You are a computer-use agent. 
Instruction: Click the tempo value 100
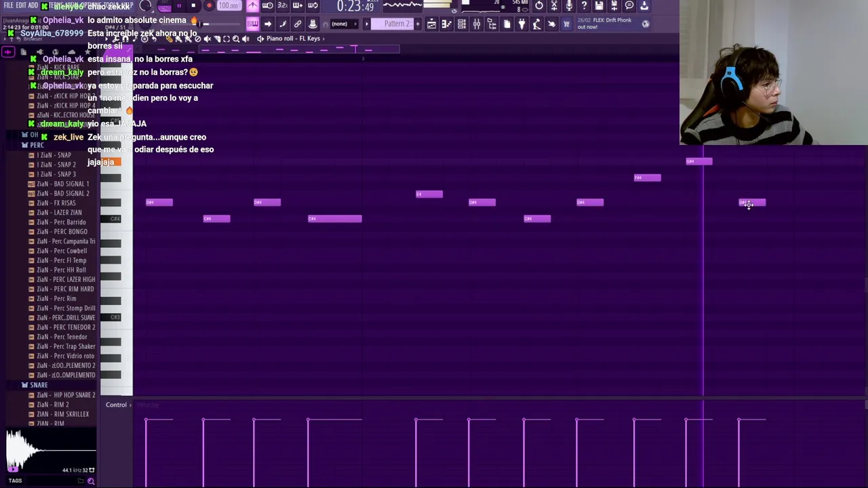229,6
